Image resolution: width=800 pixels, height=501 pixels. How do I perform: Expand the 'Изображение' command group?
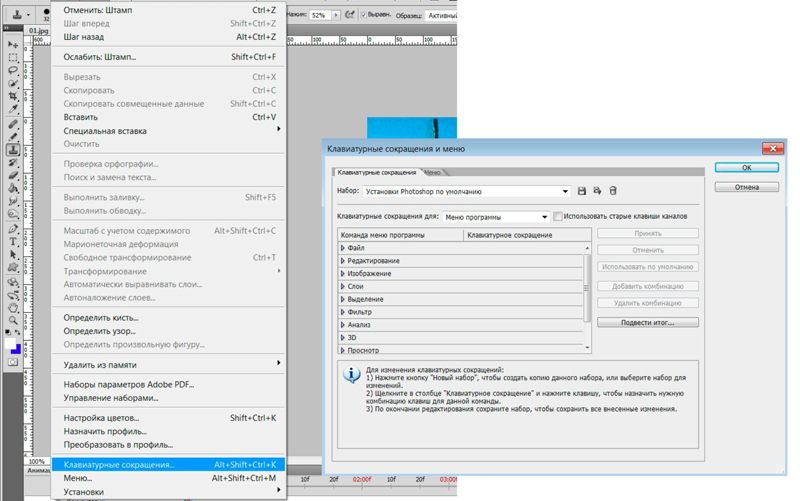coord(343,273)
